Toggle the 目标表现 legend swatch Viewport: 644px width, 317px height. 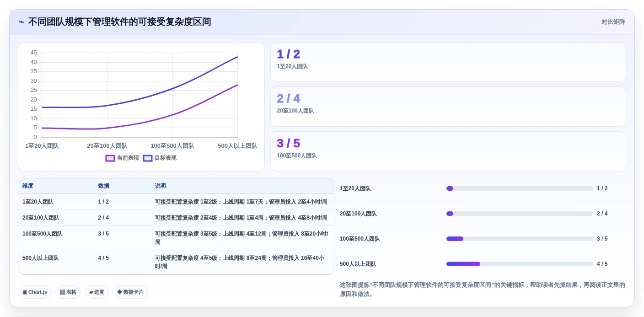point(148,158)
